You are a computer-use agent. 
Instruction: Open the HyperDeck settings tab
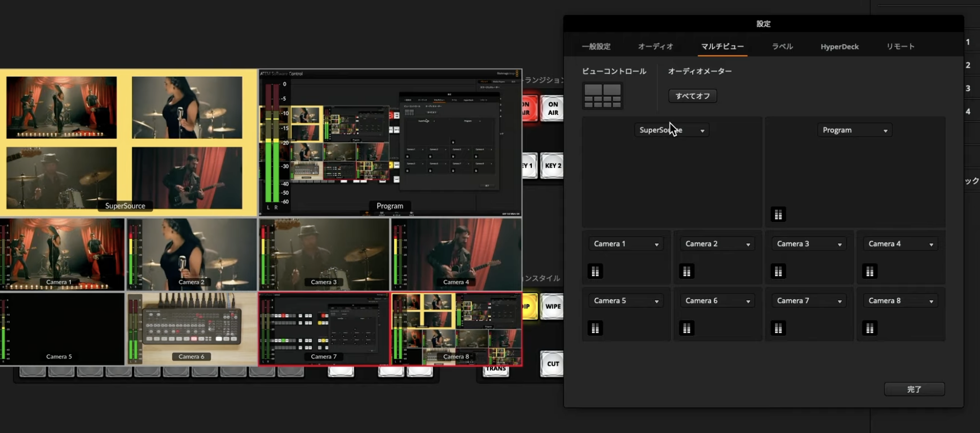pyautogui.click(x=839, y=47)
